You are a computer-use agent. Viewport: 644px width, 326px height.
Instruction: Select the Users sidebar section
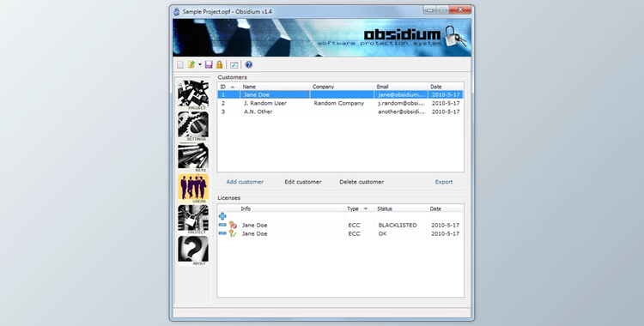(193, 189)
